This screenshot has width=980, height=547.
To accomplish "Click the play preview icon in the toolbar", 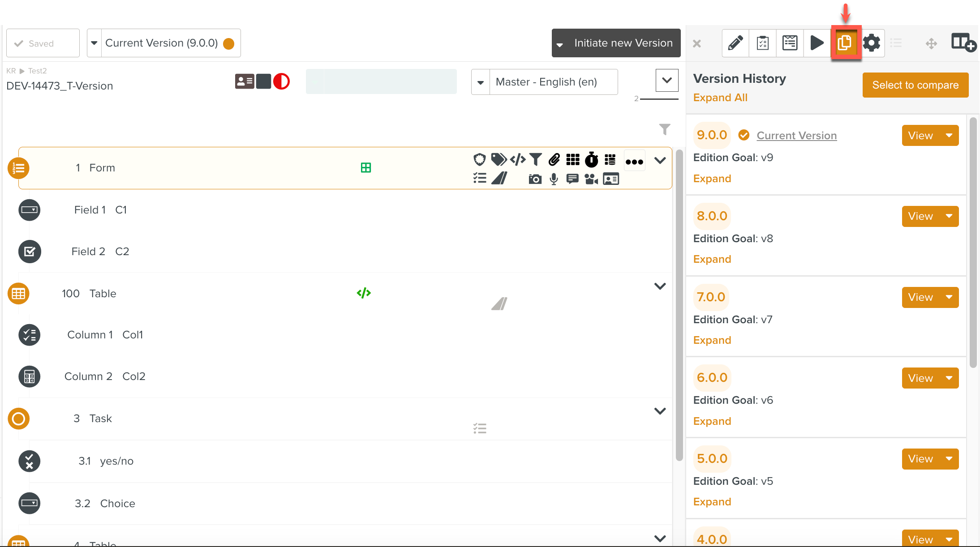I will [x=817, y=43].
